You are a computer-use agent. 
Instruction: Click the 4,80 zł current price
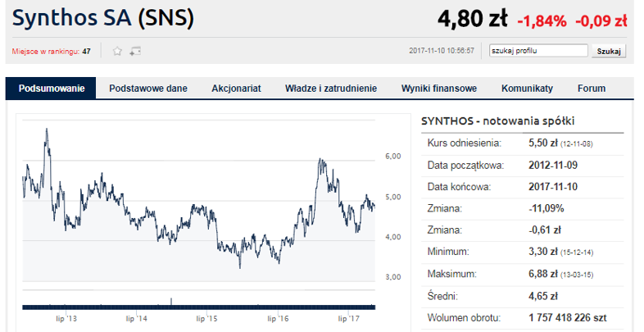[472, 19]
